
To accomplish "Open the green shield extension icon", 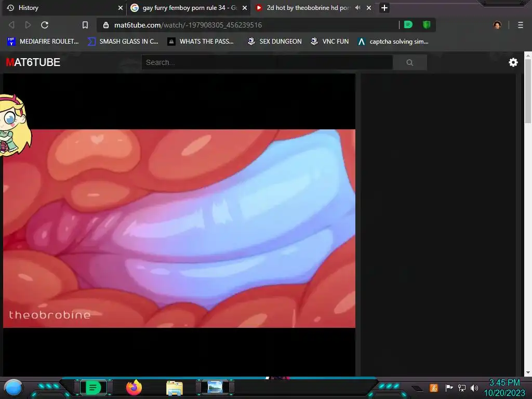I will [427, 25].
